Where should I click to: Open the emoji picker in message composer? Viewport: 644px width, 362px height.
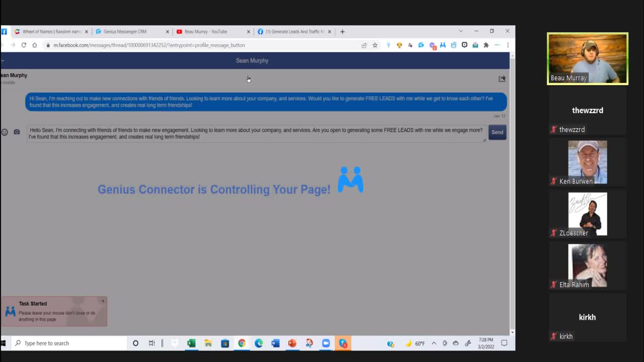pyautogui.click(x=5, y=132)
